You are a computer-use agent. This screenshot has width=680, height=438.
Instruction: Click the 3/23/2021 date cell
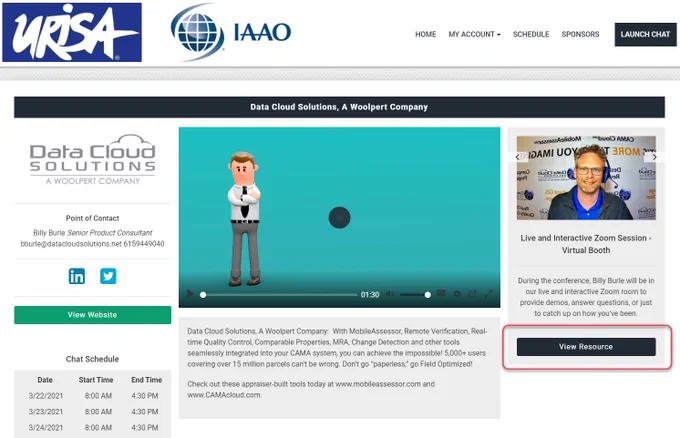click(46, 412)
